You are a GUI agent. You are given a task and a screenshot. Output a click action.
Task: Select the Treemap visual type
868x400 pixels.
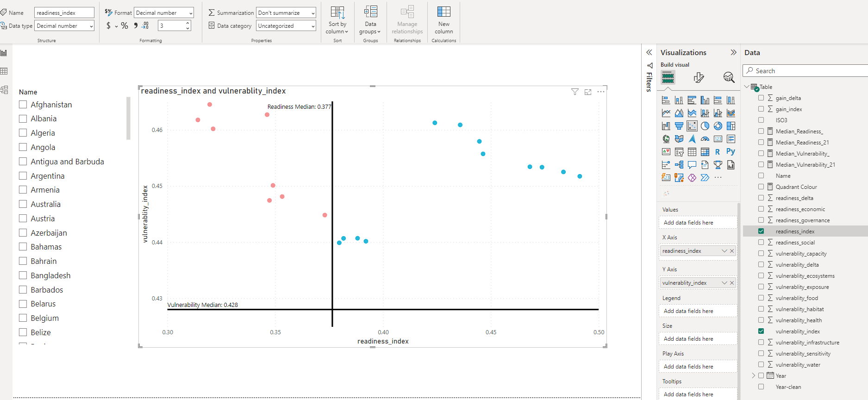[x=731, y=126]
